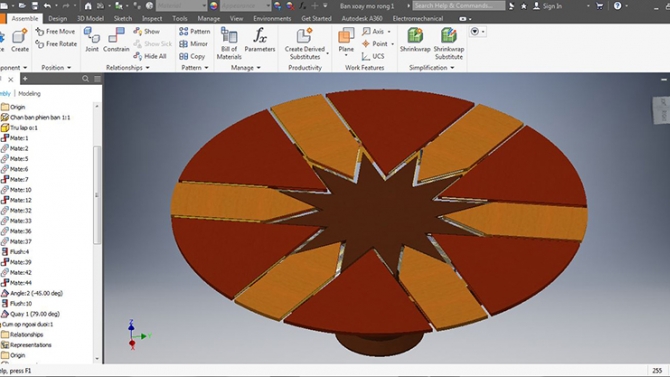Image resolution: width=670 pixels, height=377 pixels.
Task: Add a new browser panel tab with plus
Action: (25, 79)
